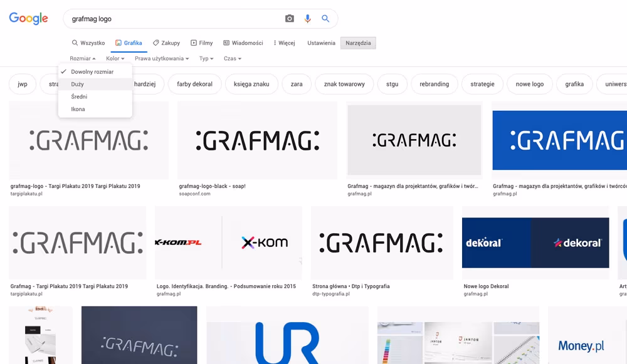The image size is (627, 364).
Task: Filter by the rebranding chip
Action: pyautogui.click(x=435, y=84)
